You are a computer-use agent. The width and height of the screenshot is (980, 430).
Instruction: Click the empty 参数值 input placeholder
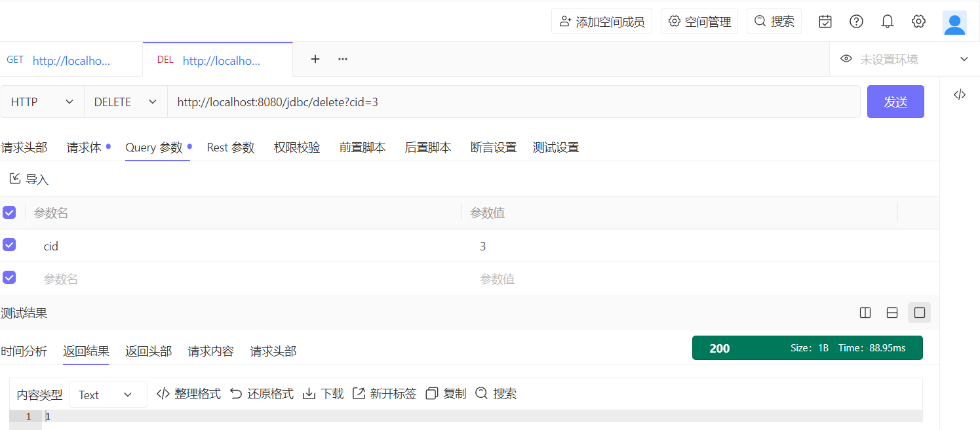point(498,279)
